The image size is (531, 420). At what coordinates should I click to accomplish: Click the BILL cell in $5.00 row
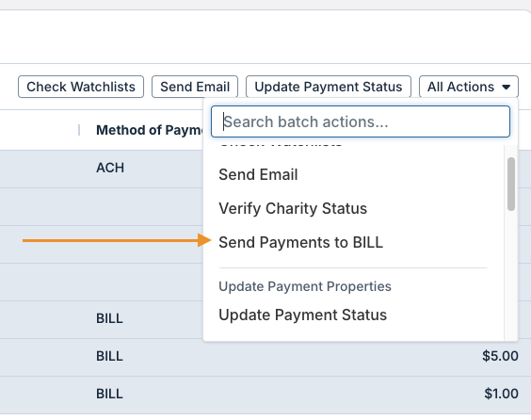(x=109, y=356)
